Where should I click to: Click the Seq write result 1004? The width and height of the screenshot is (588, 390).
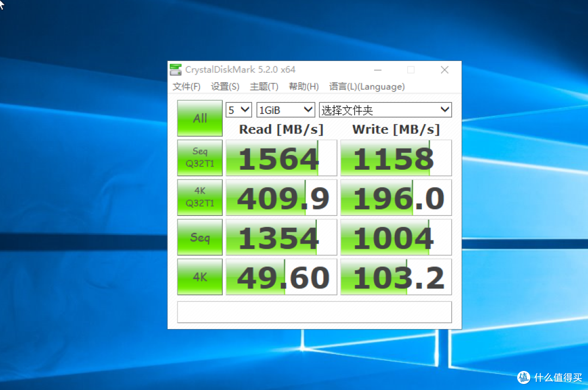[x=396, y=237]
